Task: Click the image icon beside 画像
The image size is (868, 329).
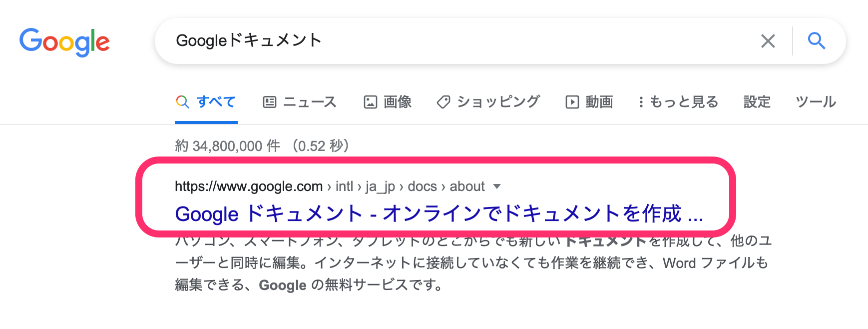Action: coord(370,102)
